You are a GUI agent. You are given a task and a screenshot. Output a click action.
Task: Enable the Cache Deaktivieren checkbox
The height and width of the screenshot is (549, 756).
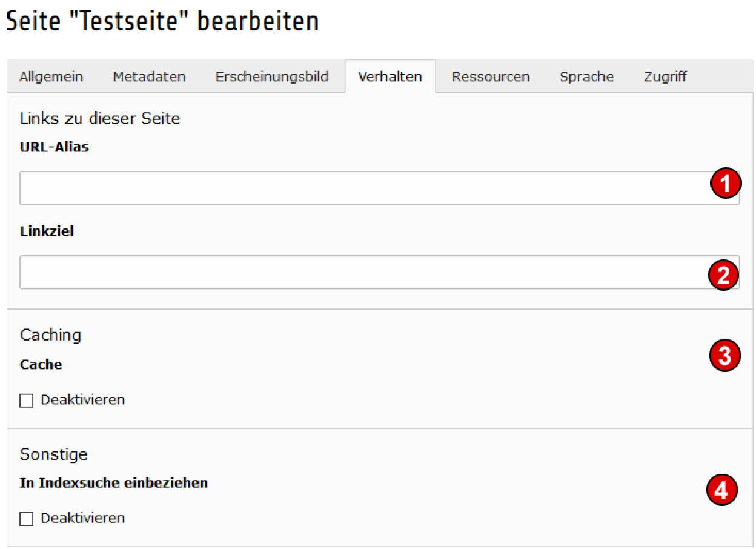pos(26,401)
